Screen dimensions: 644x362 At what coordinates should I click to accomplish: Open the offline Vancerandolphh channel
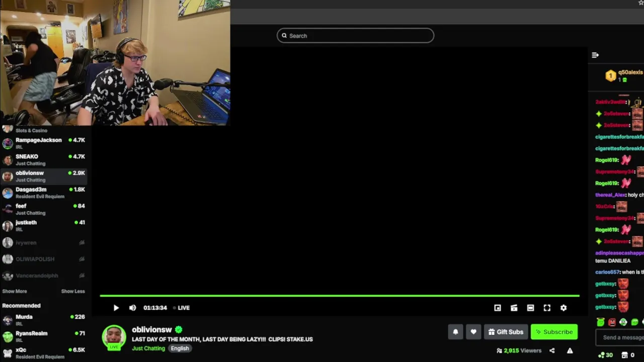coord(43,276)
